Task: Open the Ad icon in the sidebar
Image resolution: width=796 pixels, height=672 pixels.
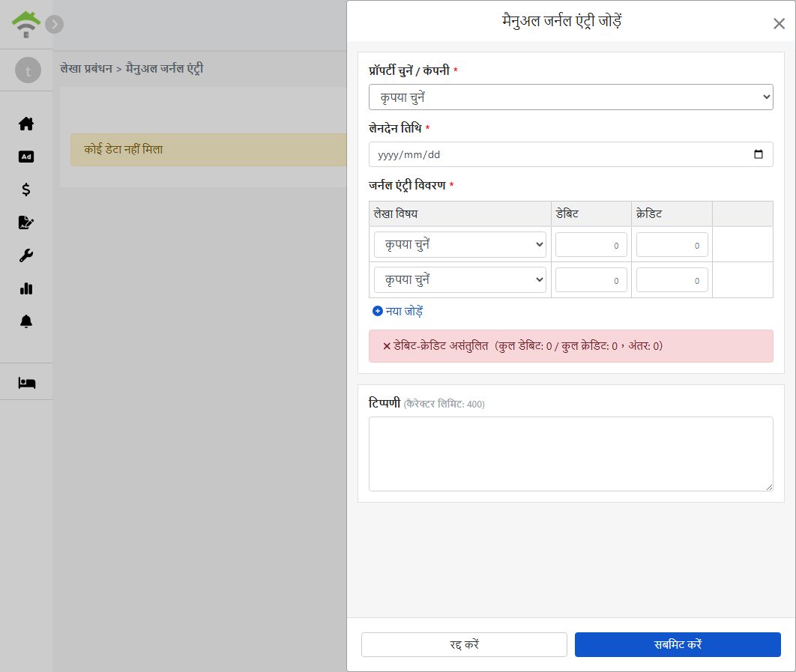Action: click(x=26, y=157)
